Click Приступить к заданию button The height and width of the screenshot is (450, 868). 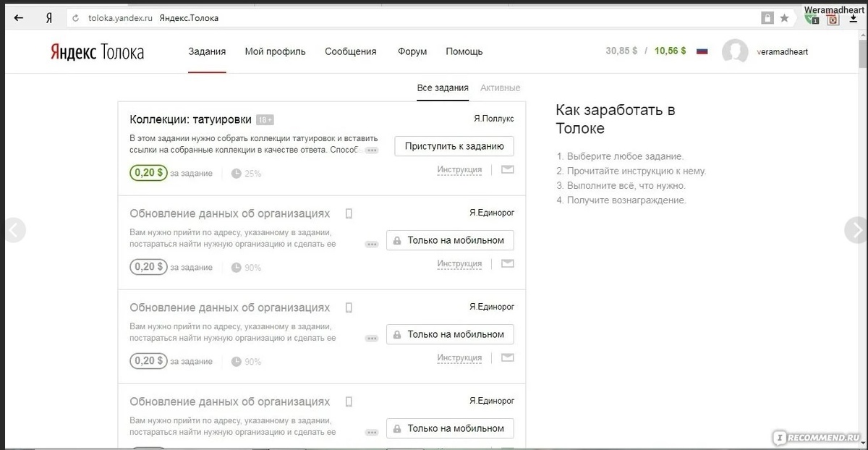tap(454, 146)
